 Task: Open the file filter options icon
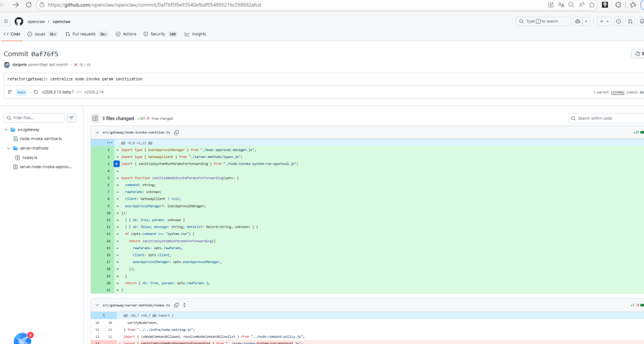[72, 118]
